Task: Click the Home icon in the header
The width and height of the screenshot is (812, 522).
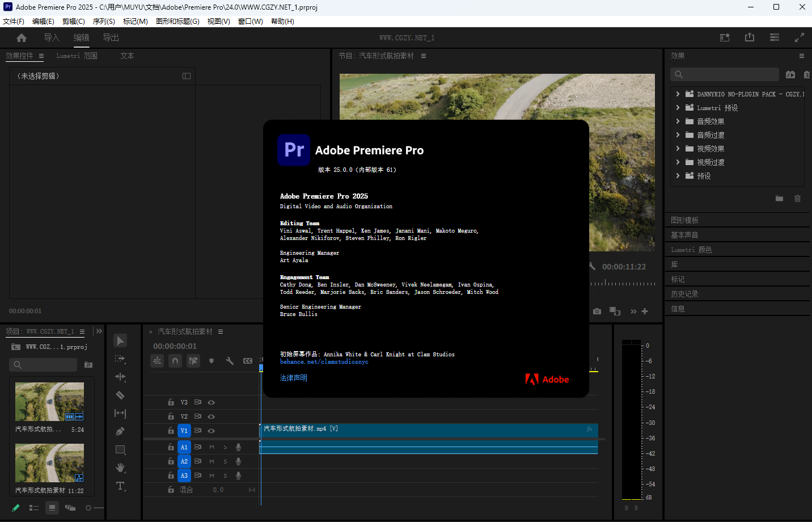Action: (x=22, y=37)
